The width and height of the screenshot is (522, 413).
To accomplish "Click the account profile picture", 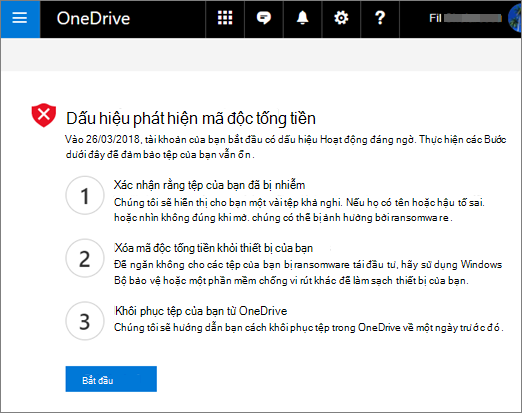I will tap(515, 19).
